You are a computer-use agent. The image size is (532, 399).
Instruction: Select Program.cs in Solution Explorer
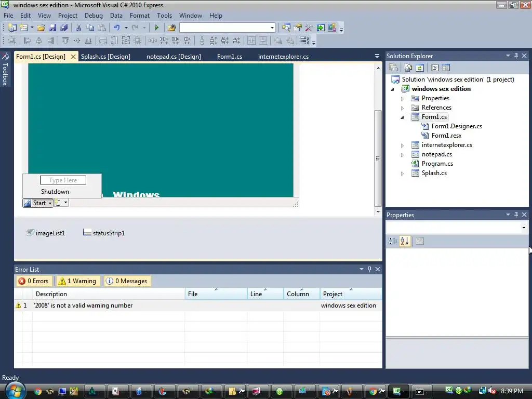437,164
